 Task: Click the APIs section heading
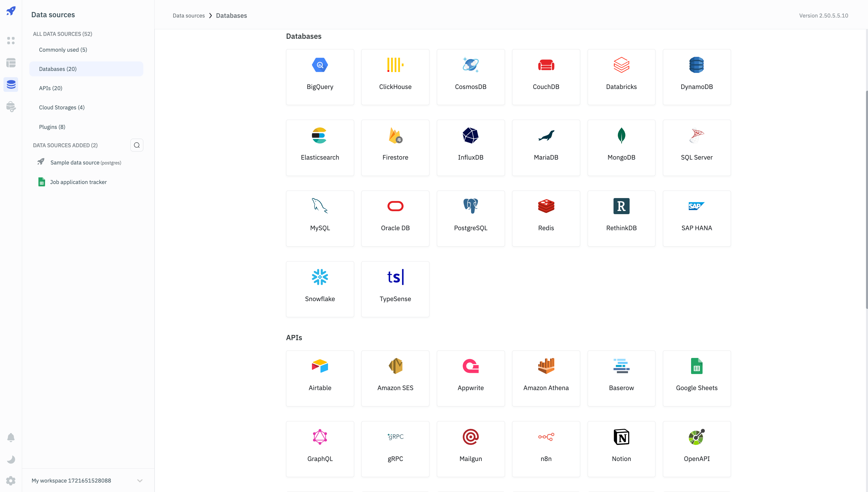coord(294,338)
